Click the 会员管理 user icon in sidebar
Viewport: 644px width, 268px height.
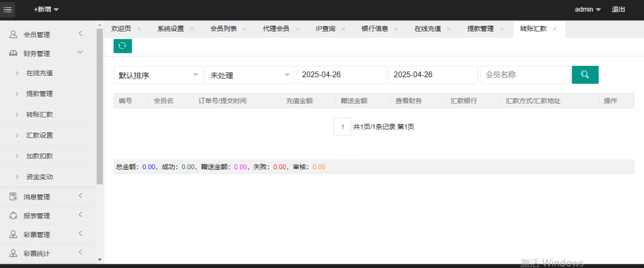(13, 35)
